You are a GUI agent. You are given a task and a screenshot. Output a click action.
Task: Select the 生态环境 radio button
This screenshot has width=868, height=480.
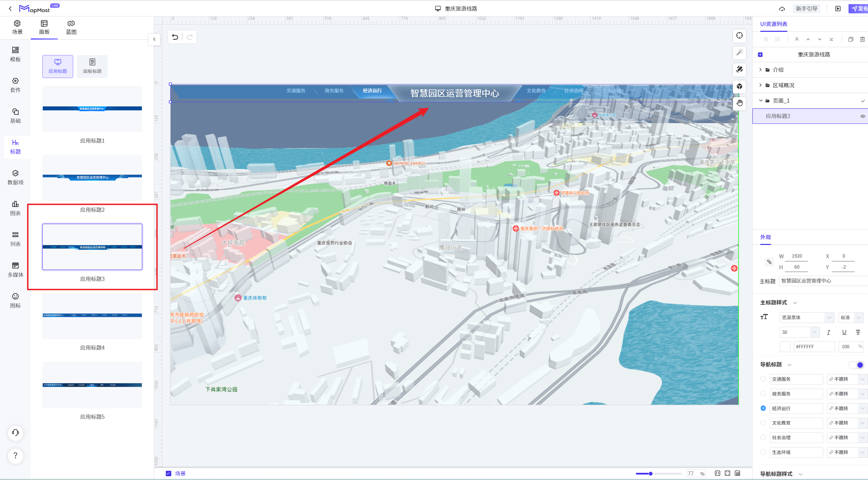click(x=763, y=452)
